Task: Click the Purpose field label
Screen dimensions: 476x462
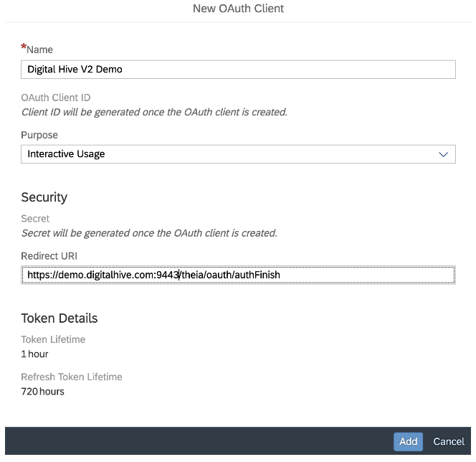Action: tap(39, 135)
